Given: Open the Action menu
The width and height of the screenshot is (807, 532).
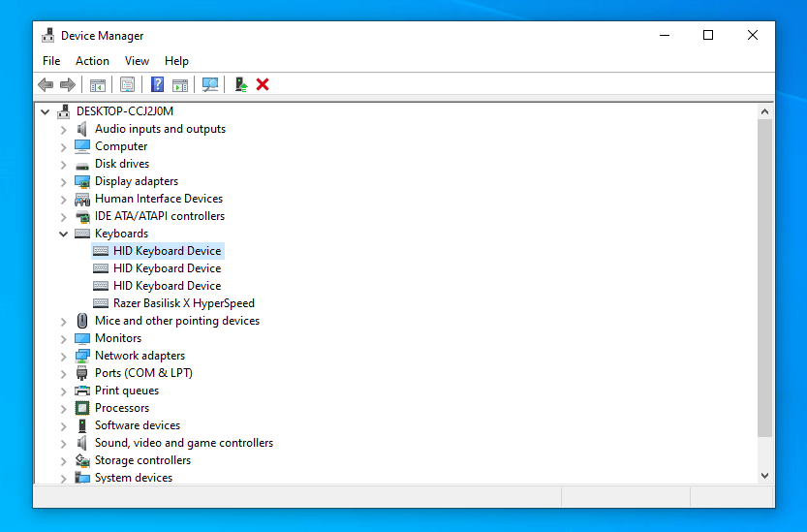Looking at the screenshot, I should [92, 61].
